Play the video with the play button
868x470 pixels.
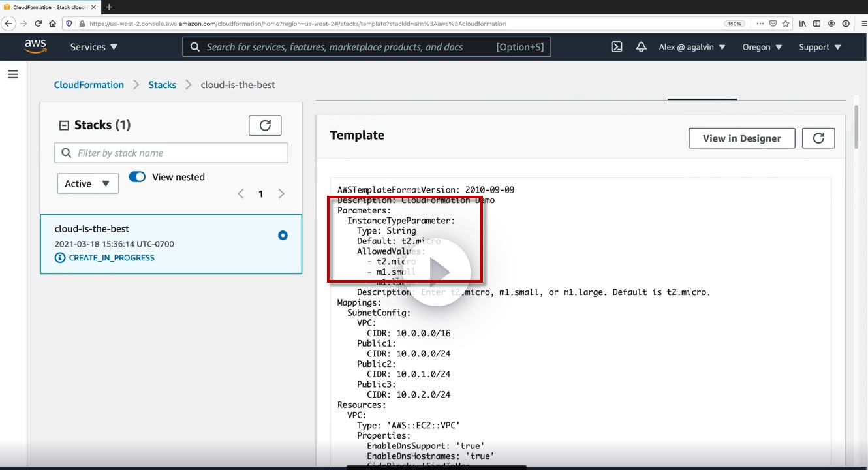(x=437, y=272)
